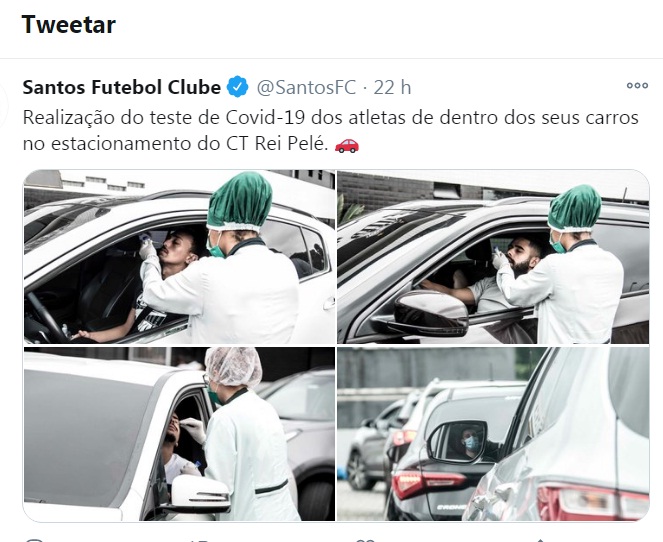Viewport: 663px width, 542px height.
Task: Open the Santos Futebol Clube profile name
Action: pos(122,87)
